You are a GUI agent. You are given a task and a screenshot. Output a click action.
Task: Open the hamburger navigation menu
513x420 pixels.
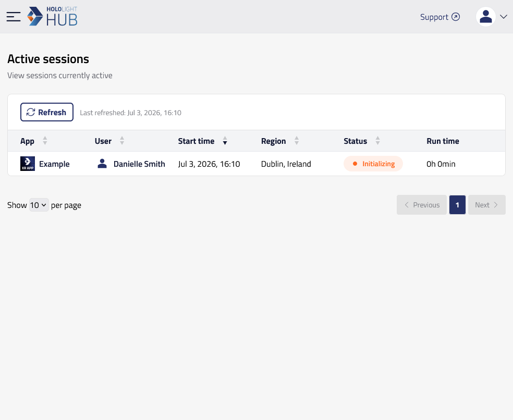click(14, 17)
